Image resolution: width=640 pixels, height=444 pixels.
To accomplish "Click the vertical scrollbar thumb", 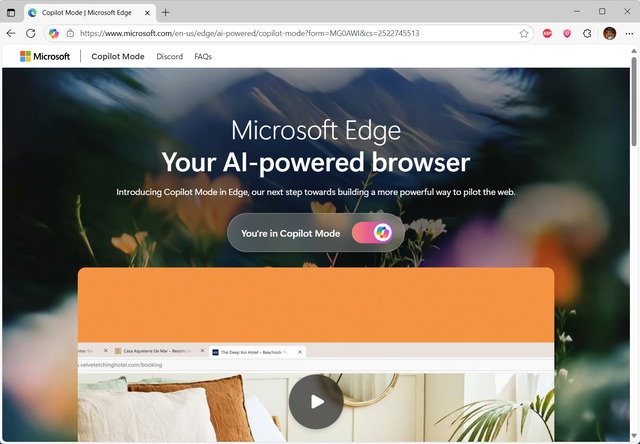I will coord(633,101).
